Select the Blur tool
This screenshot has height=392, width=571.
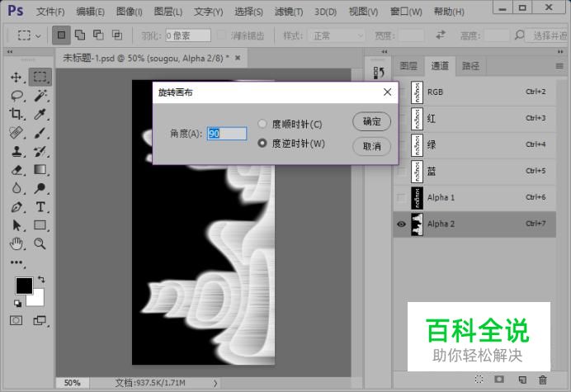point(17,188)
